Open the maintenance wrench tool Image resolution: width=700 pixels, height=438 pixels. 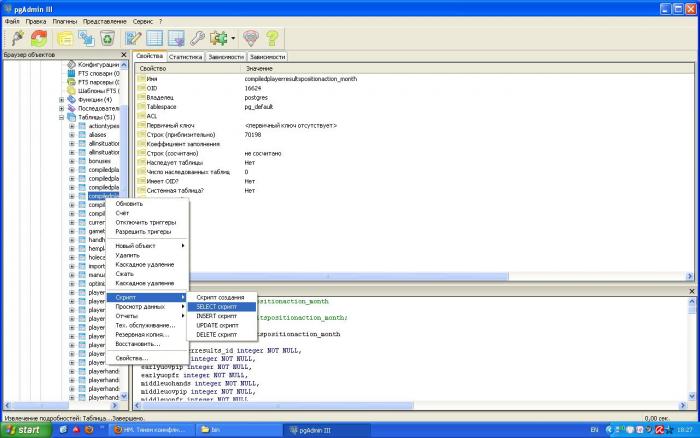tap(197, 39)
